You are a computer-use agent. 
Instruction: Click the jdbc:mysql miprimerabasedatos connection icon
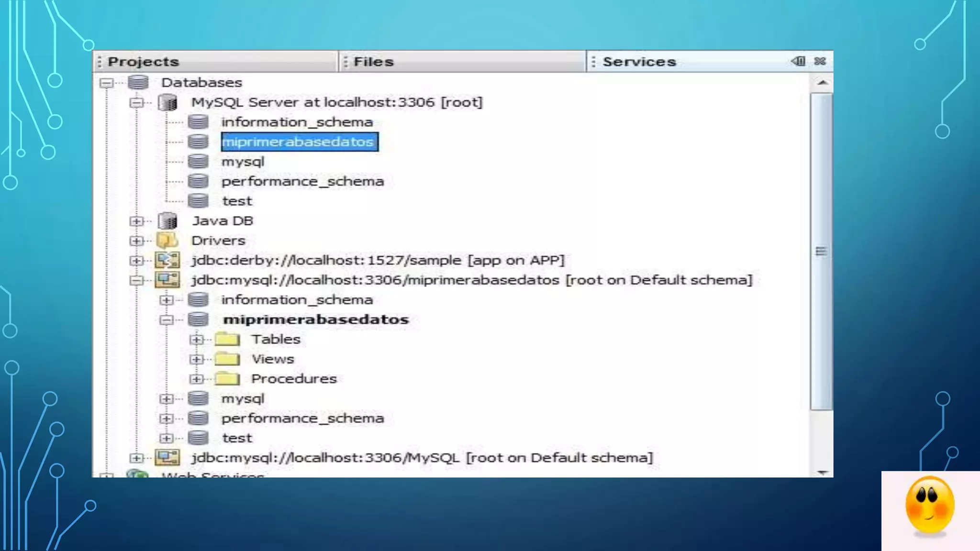click(x=167, y=280)
